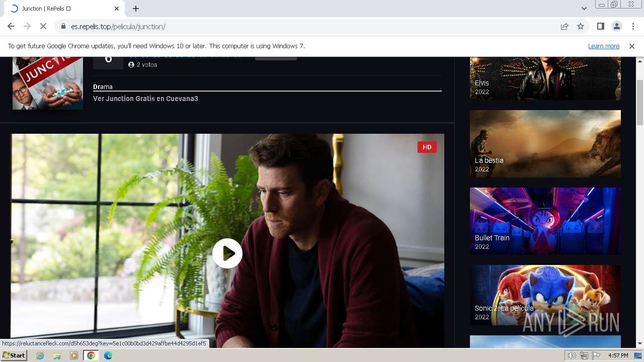Open the system tray volume icon
The image size is (644, 362).
[572, 355]
